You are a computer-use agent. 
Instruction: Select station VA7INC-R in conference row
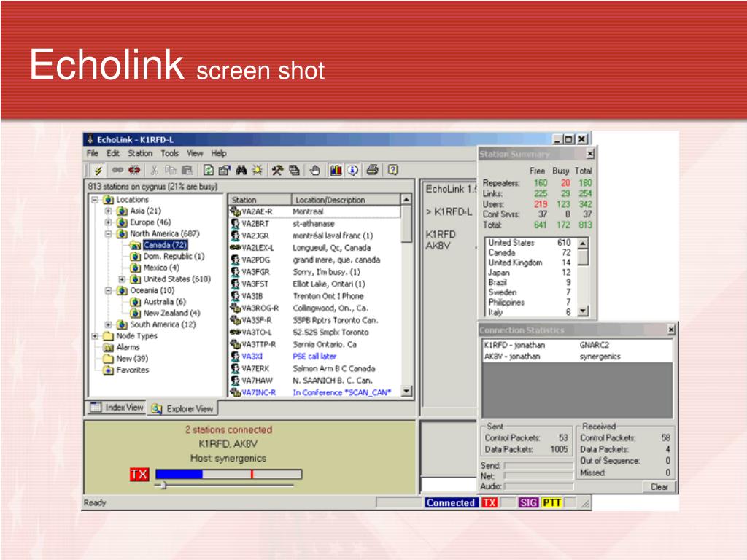(x=314, y=392)
